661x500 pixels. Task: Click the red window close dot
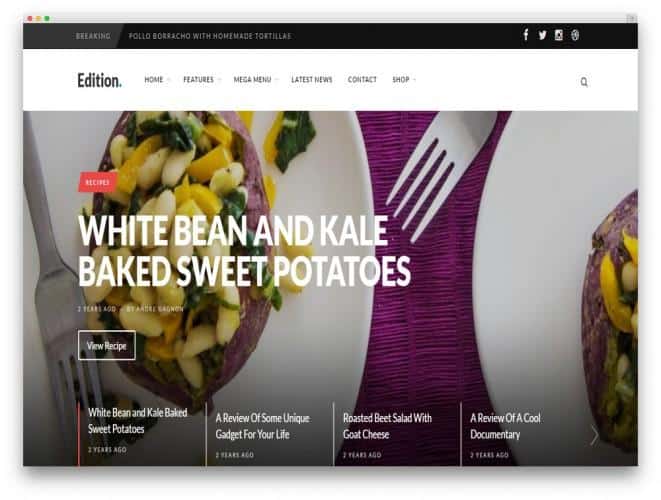[x=30, y=19]
